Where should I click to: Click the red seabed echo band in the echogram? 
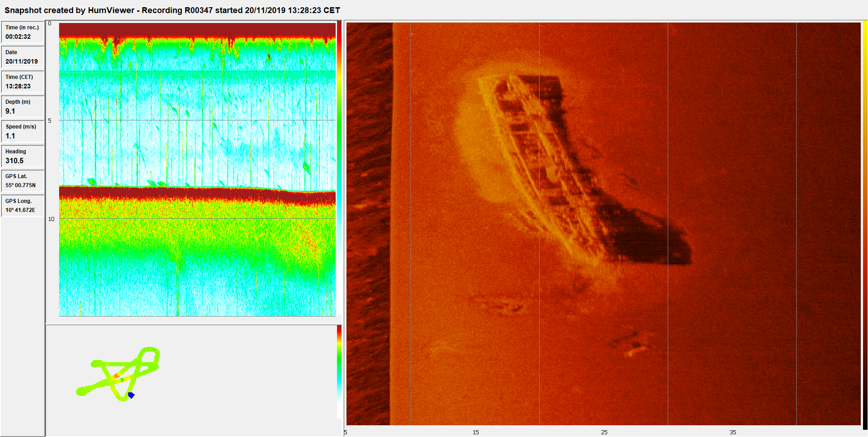(x=194, y=193)
